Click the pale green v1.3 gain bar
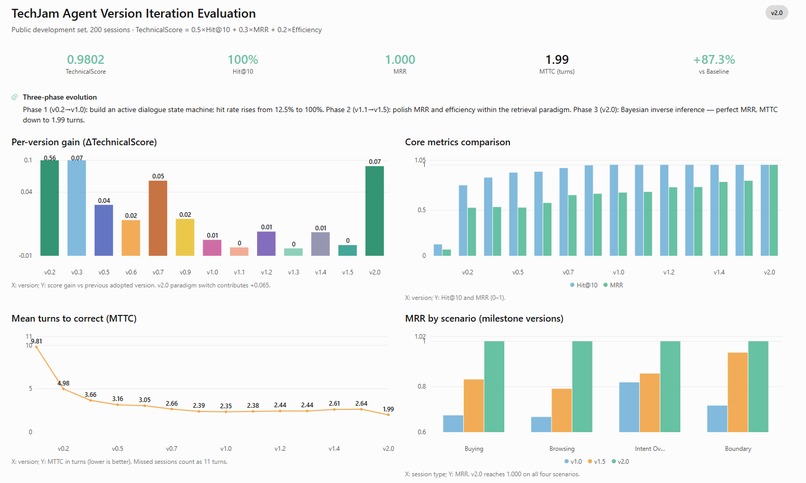806x483 pixels. click(x=294, y=252)
